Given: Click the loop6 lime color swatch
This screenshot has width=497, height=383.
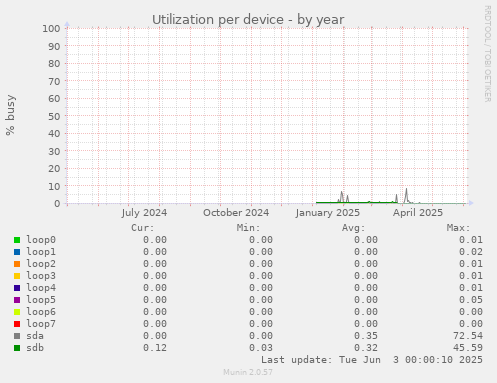Looking at the screenshot, I should point(17,312).
